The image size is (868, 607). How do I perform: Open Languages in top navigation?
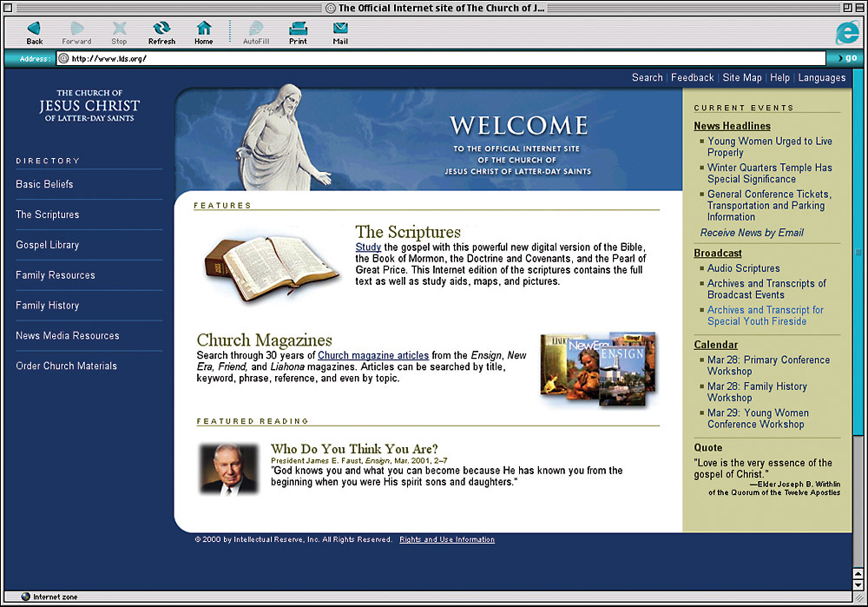click(821, 77)
